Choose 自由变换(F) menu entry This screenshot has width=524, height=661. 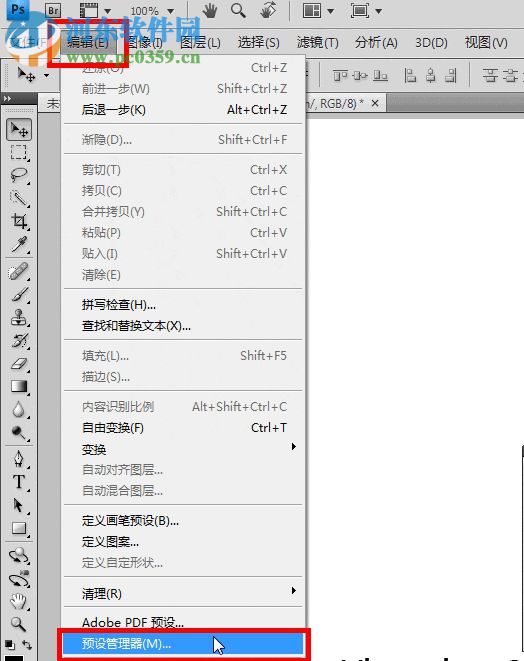tap(183, 428)
